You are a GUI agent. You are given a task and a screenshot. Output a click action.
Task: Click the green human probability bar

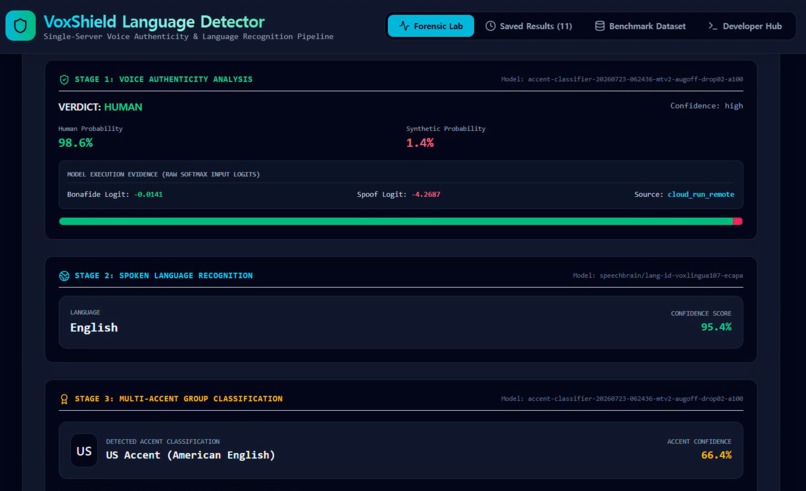pos(396,222)
